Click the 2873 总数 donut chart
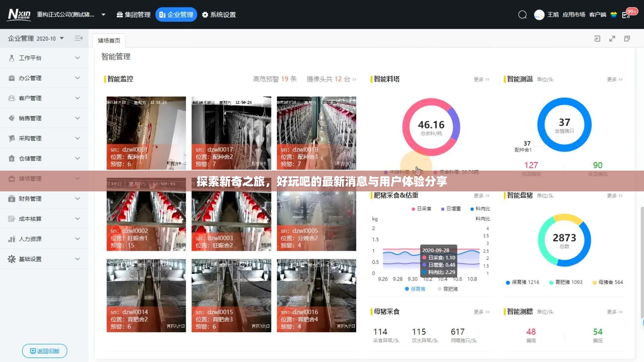The height and width of the screenshot is (362, 644). point(565,241)
